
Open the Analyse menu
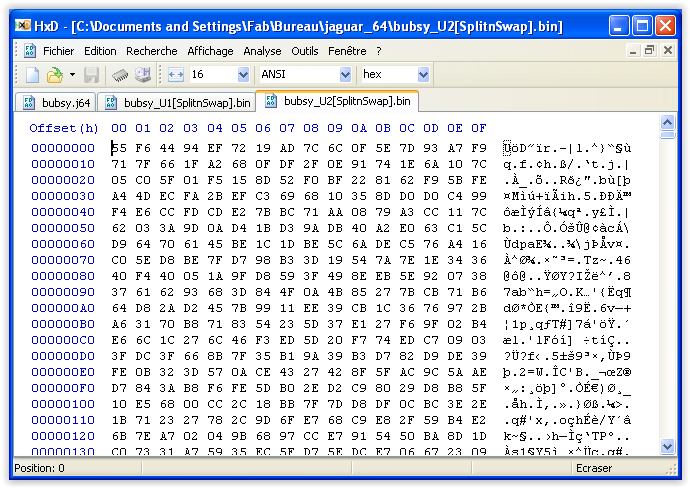tap(262, 51)
